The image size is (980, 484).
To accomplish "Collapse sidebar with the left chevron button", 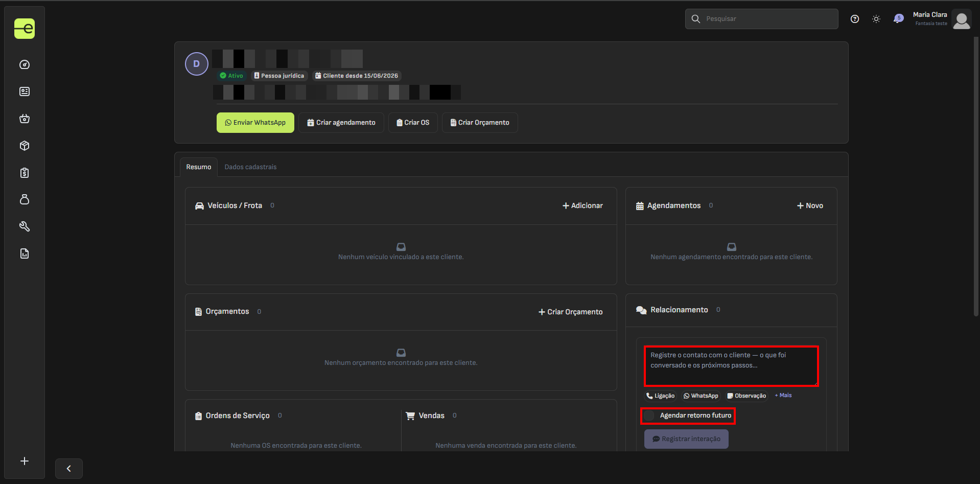I will coord(69,469).
